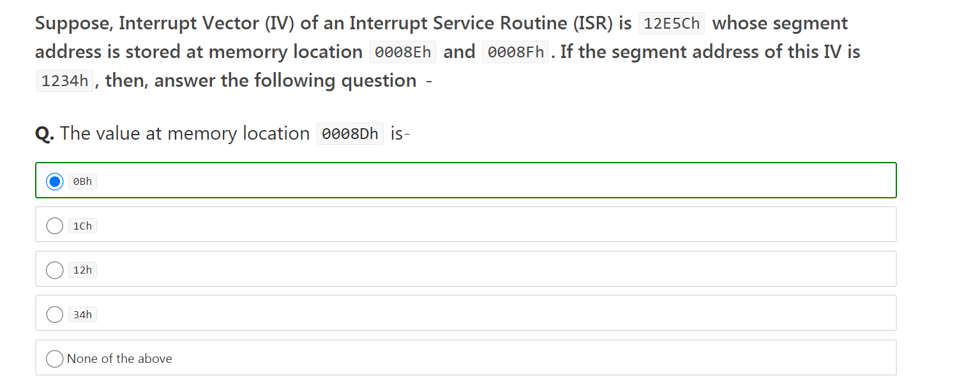Click the 0008Fh memory location code snippet
The width and height of the screenshot is (980, 382).
coord(515,52)
